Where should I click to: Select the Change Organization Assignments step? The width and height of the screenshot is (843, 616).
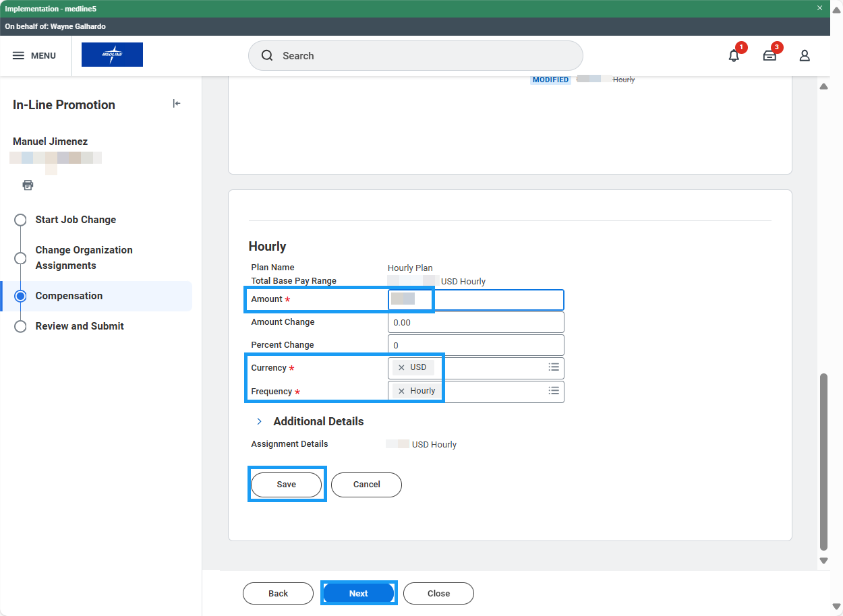click(84, 257)
